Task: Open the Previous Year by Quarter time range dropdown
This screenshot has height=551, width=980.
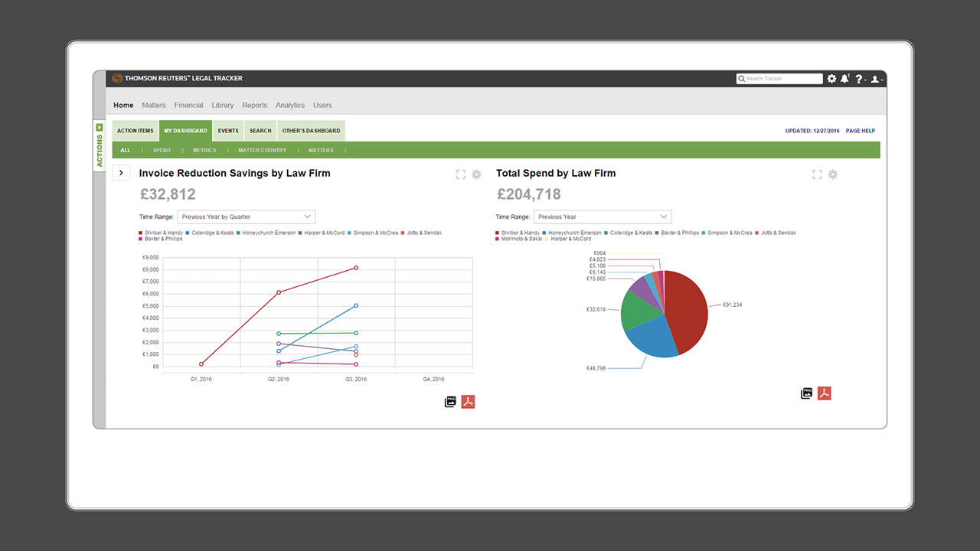Action: (x=245, y=217)
